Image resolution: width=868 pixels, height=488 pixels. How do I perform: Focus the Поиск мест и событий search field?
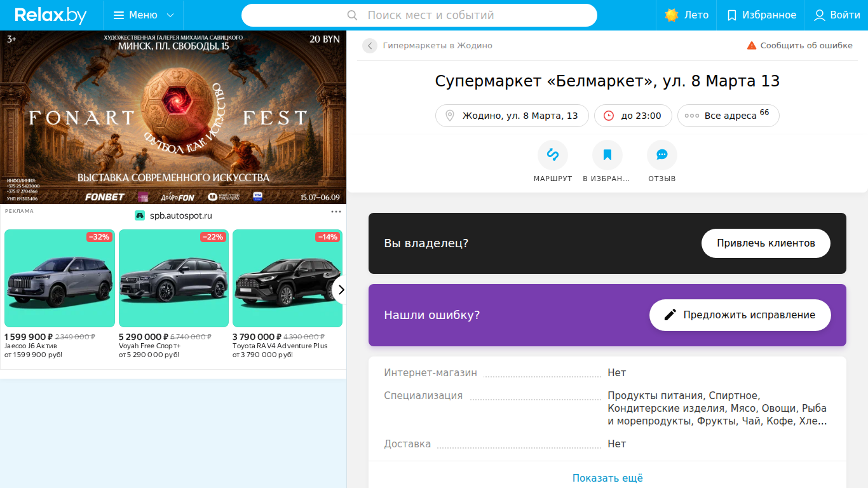[419, 15]
